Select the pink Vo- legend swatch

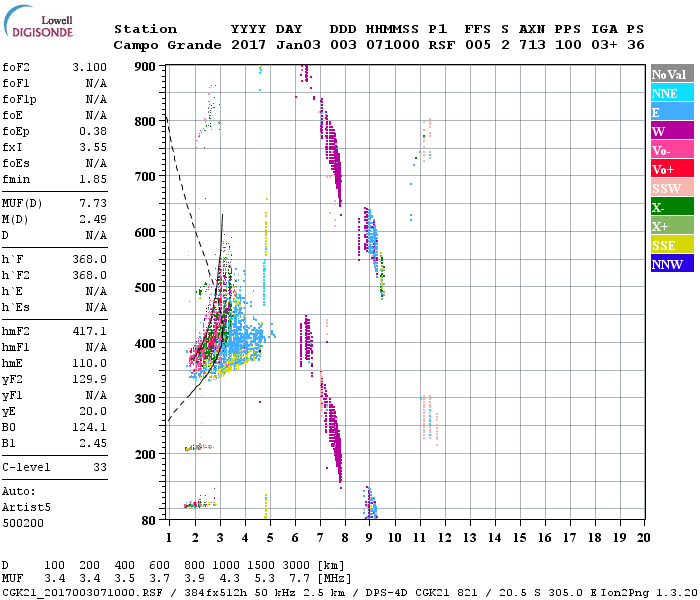672,150
